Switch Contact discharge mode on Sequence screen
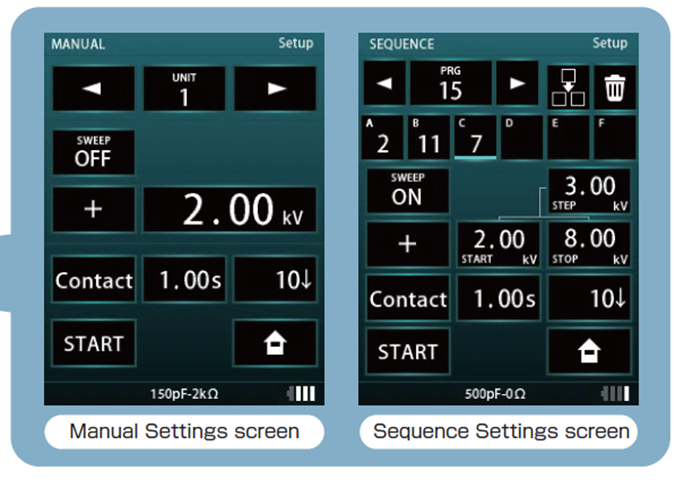Screen dimensions: 684x489 coord(408,298)
